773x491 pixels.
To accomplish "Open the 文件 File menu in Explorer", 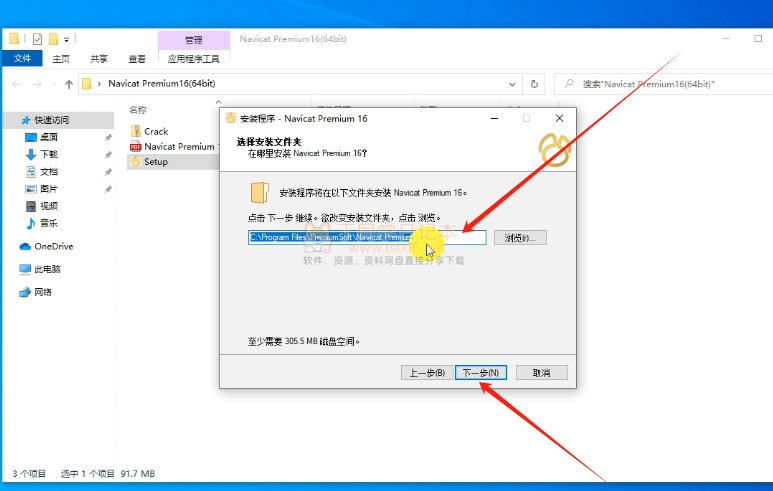I will (x=22, y=58).
